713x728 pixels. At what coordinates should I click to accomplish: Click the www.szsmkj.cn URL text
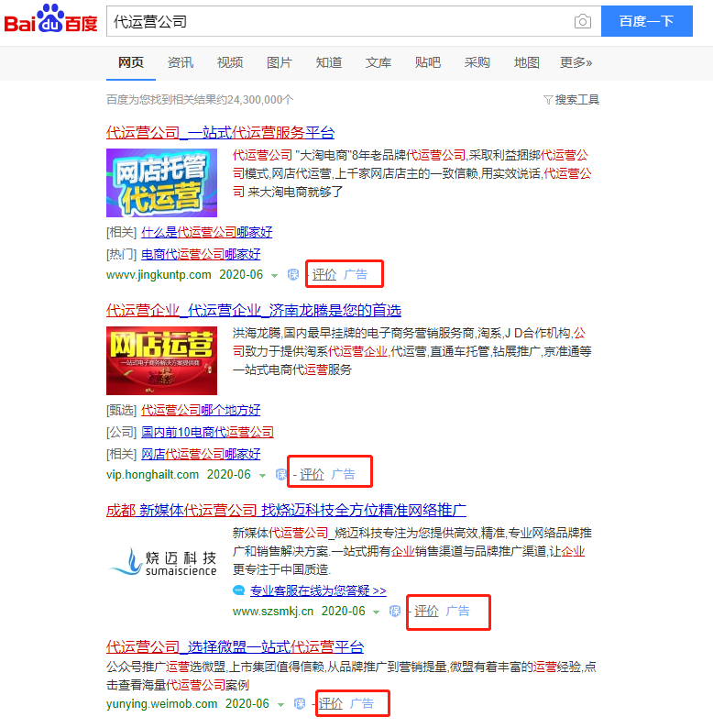coord(273,612)
